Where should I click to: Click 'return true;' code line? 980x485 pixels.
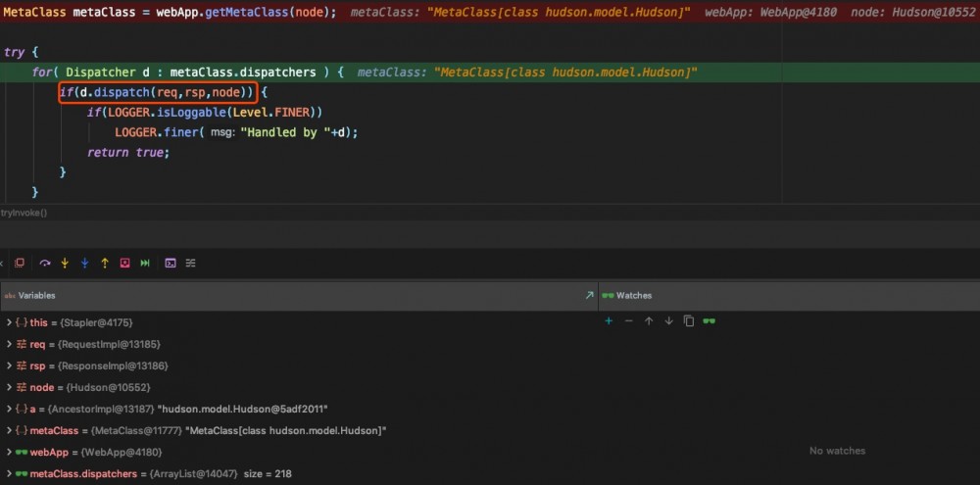(x=128, y=153)
